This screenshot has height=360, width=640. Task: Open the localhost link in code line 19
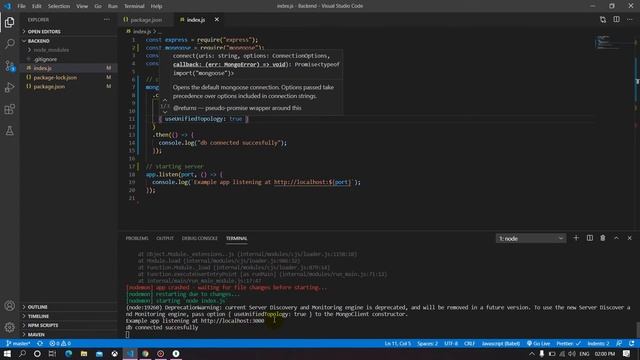pyautogui.click(x=312, y=182)
